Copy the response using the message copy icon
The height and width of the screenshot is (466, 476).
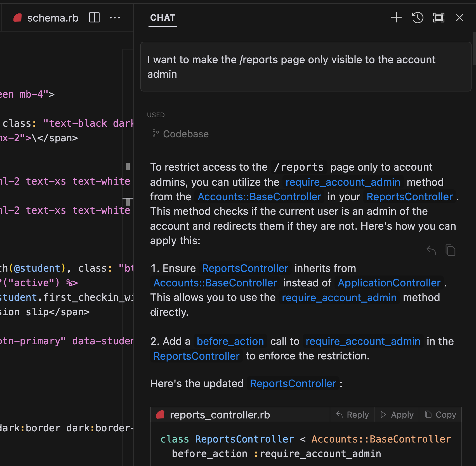point(450,250)
